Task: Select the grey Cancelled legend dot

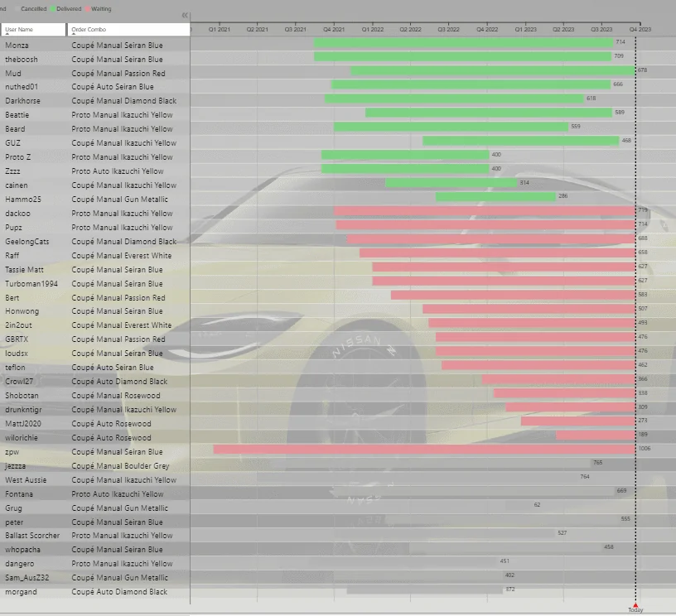Action: tap(17, 9)
